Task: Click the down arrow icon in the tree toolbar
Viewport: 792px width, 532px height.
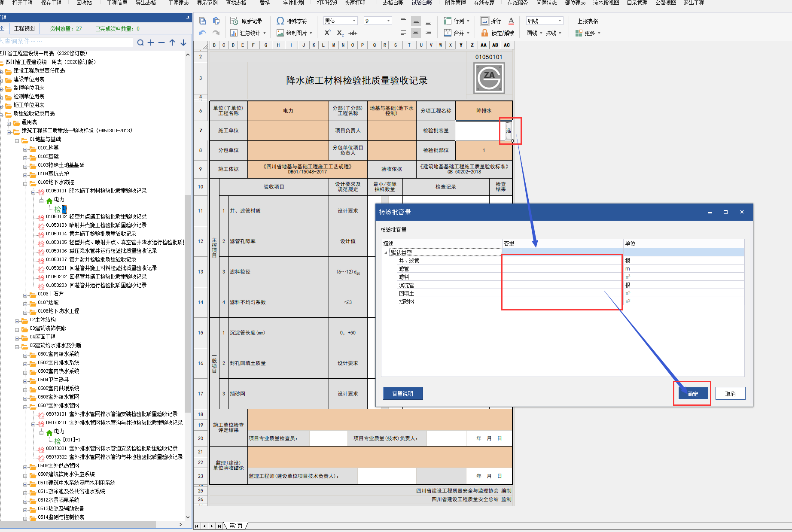Action: (183, 43)
